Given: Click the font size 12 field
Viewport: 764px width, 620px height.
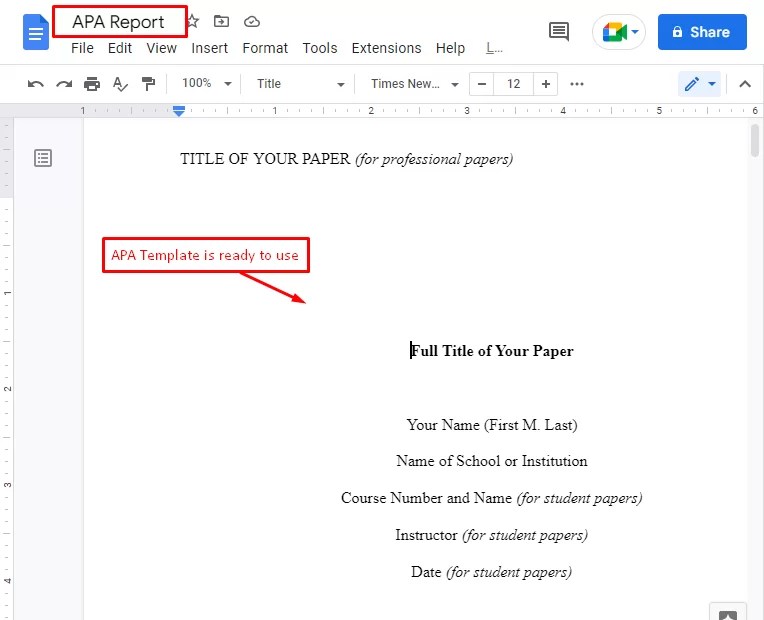Looking at the screenshot, I should click(514, 84).
